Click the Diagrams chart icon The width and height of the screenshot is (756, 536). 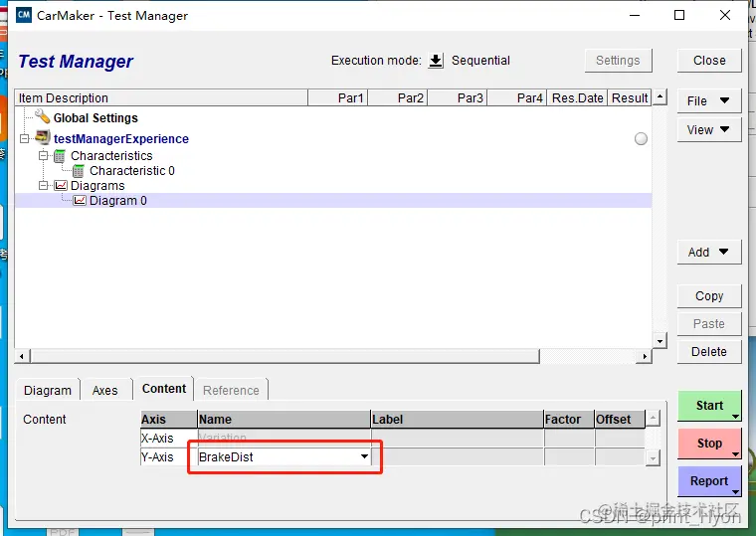tap(61, 186)
